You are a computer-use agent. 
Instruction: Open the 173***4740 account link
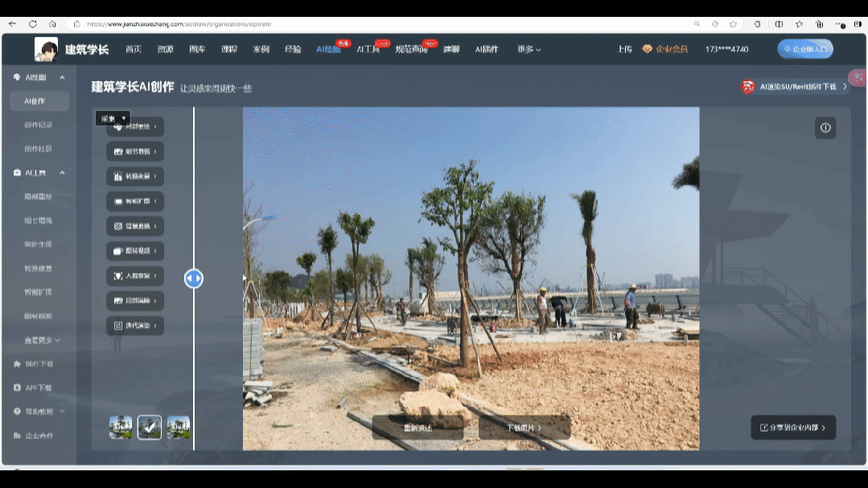pos(727,49)
